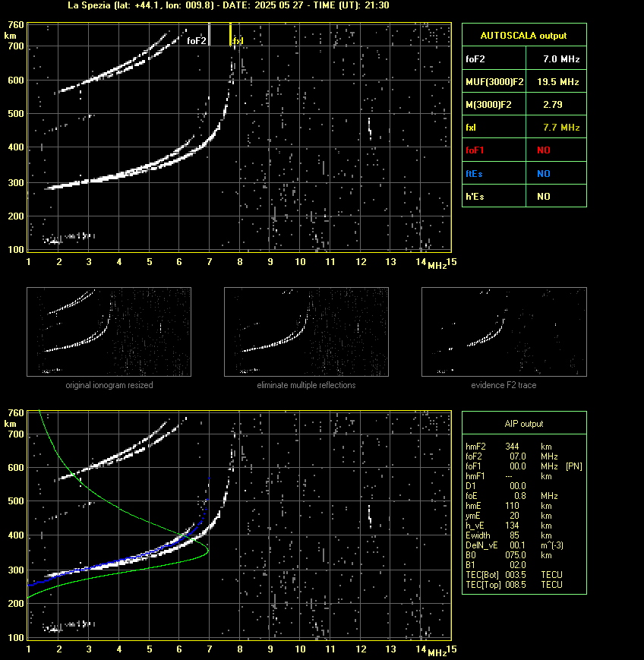Select the 'AUTOSCALA output' table header

click(523, 36)
